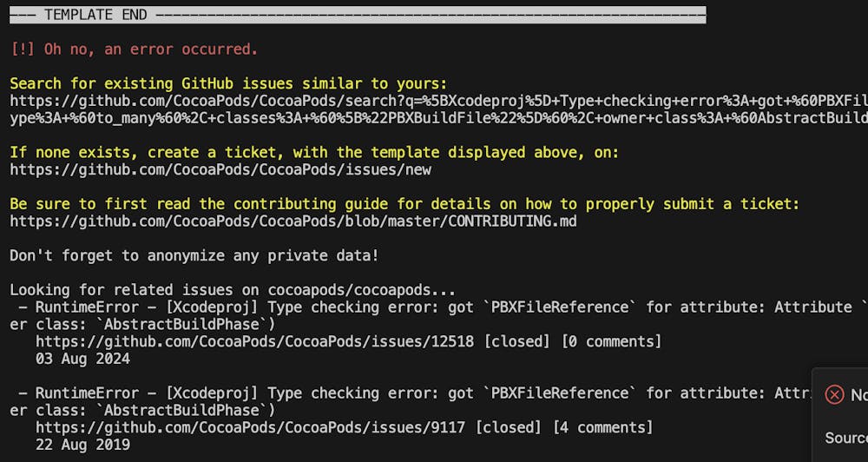Click the 'Be sure to first read' line
The height and width of the screenshot is (462, 868).
(404, 204)
